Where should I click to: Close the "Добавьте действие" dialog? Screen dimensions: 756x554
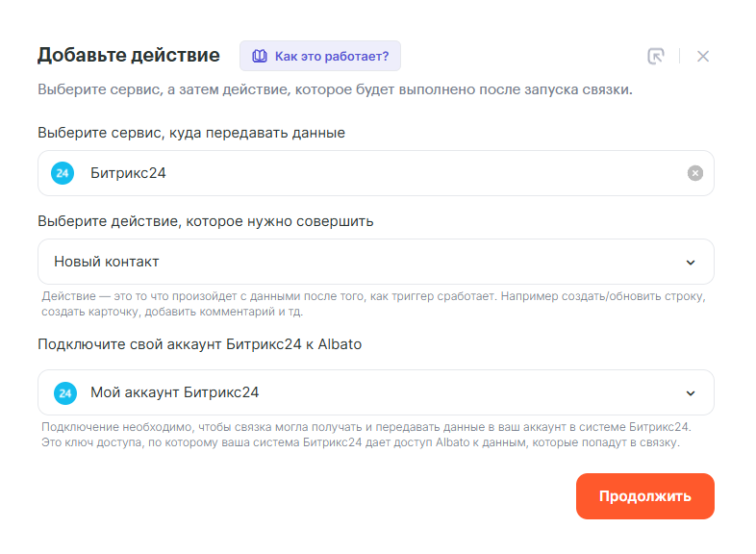(x=703, y=56)
